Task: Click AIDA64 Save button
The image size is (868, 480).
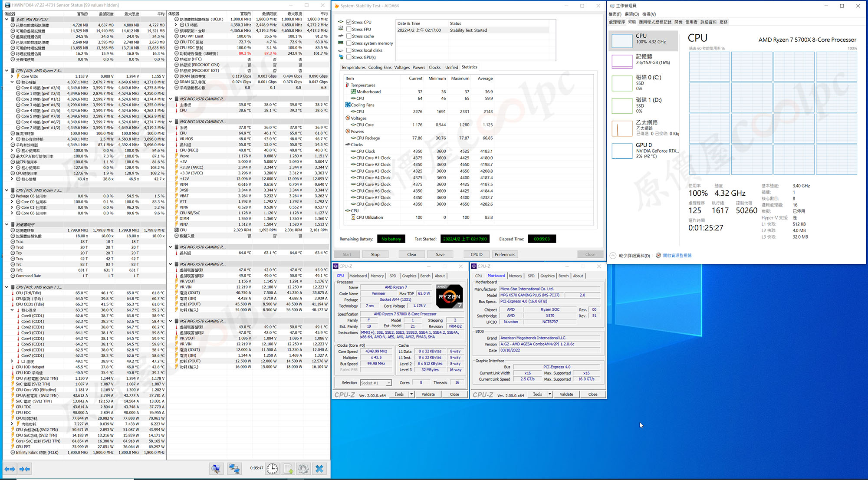Action: coord(440,254)
